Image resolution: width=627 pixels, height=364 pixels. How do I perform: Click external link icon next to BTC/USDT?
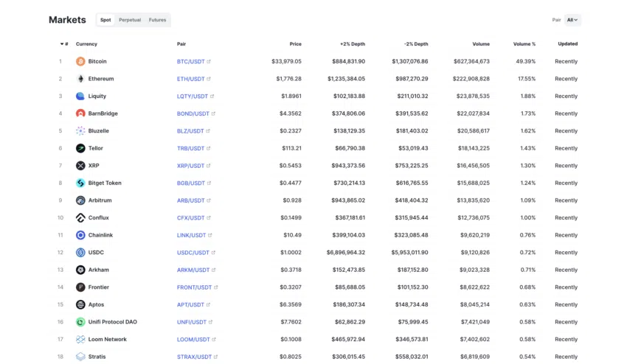pos(209,62)
